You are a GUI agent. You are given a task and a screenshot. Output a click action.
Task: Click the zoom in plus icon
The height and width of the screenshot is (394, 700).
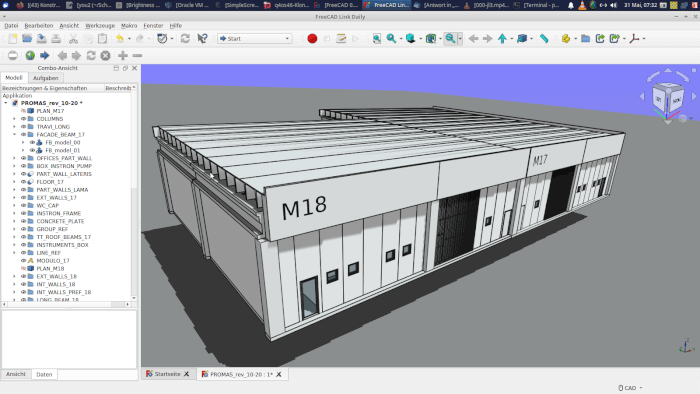click(123, 56)
